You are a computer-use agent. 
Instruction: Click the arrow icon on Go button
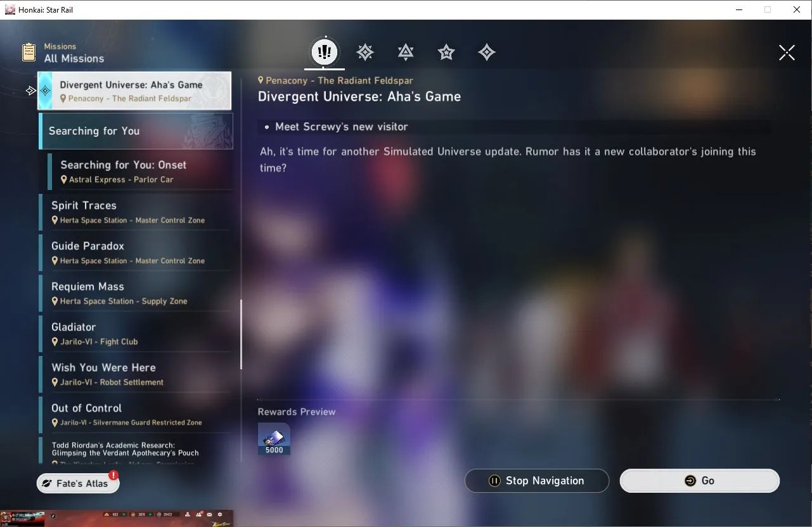690,481
